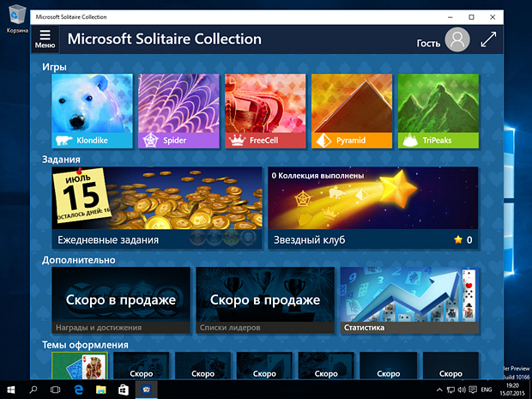Click the July 15 calendar note
The height and width of the screenshot is (399, 532).
point(82,195)
